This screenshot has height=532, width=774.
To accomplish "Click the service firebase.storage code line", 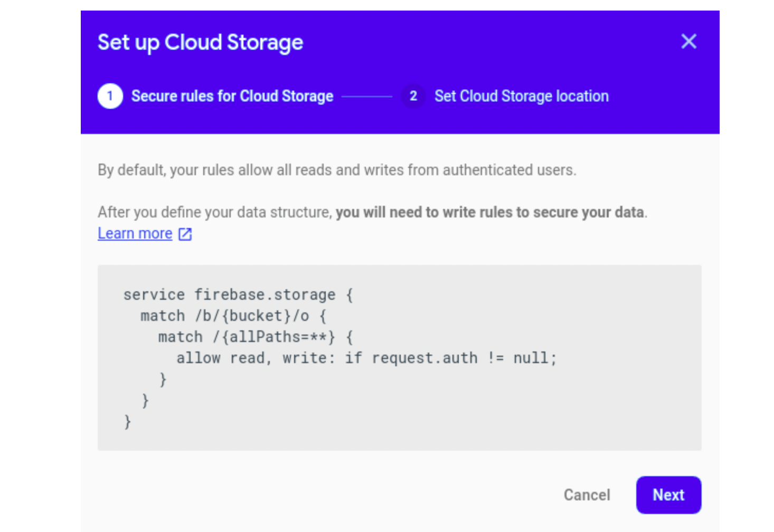I will coord(238,294).
